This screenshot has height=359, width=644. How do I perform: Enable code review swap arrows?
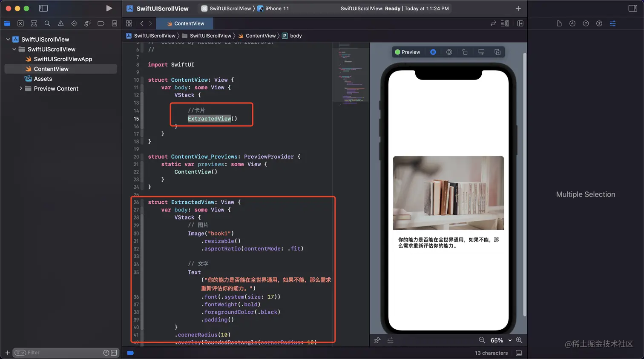(493, 23)
